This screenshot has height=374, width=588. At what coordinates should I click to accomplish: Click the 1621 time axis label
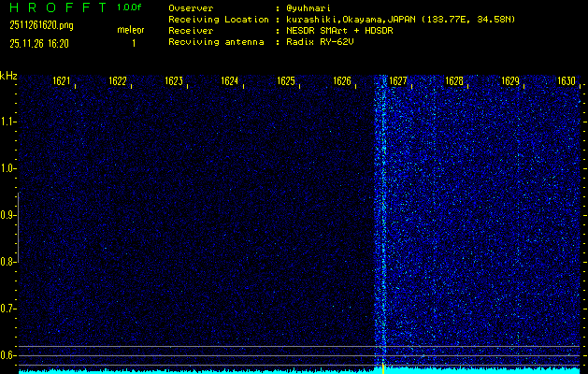click(62, 81)
